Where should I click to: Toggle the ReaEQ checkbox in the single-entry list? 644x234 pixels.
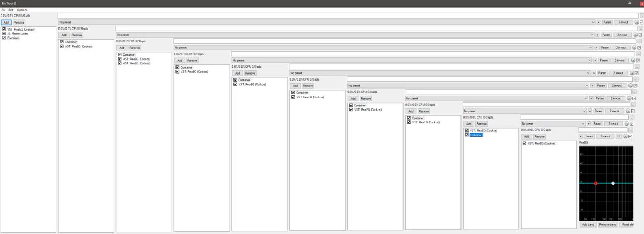524,143
